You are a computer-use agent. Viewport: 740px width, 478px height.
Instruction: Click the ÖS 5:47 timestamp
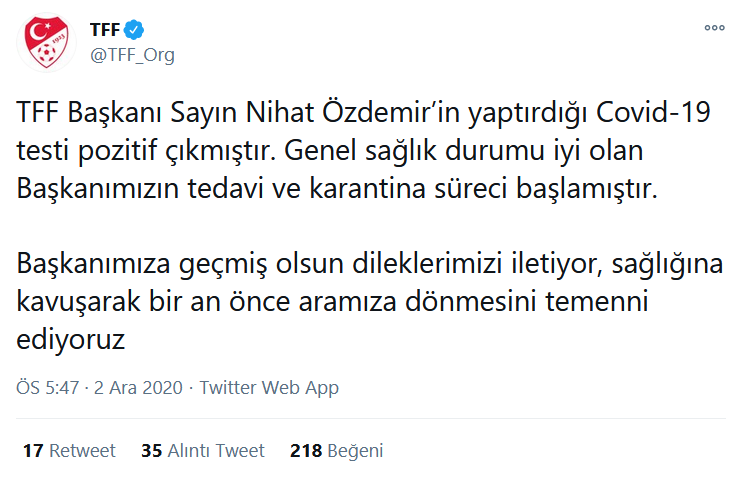pos(48,387)
